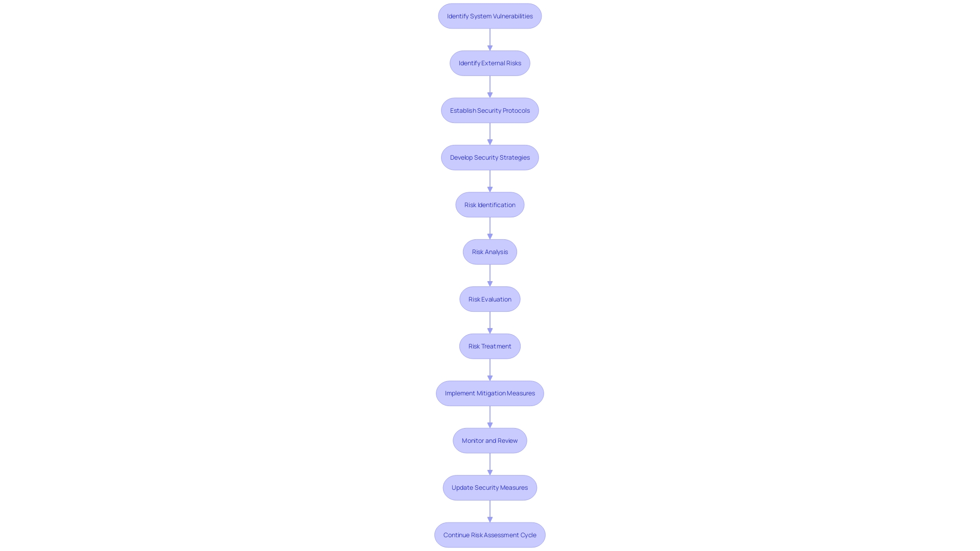
Task: Click the Establish Security Protocols node
Action: tap(490, 110)
